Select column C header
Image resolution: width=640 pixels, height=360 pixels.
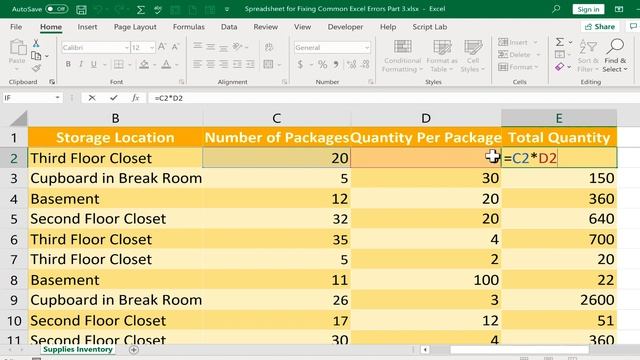(x=277, y=118)
